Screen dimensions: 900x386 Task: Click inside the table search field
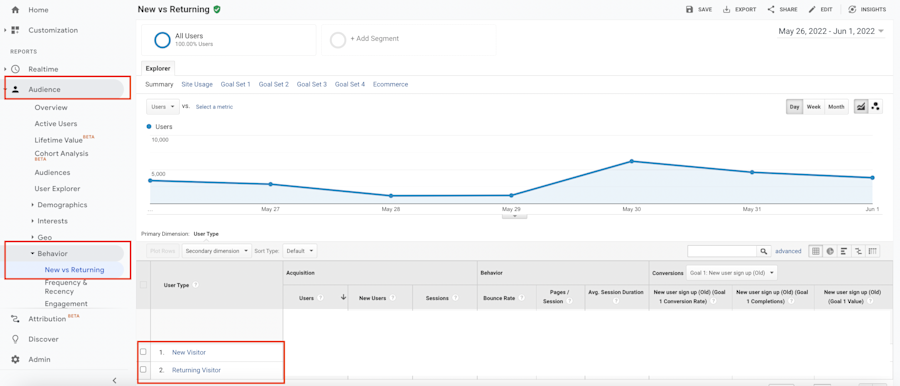[722, 251]
